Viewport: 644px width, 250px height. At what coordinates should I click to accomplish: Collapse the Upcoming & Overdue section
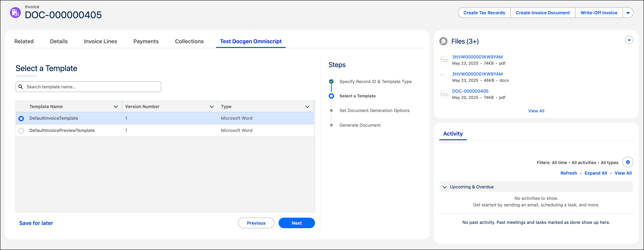tap(444, 187)
